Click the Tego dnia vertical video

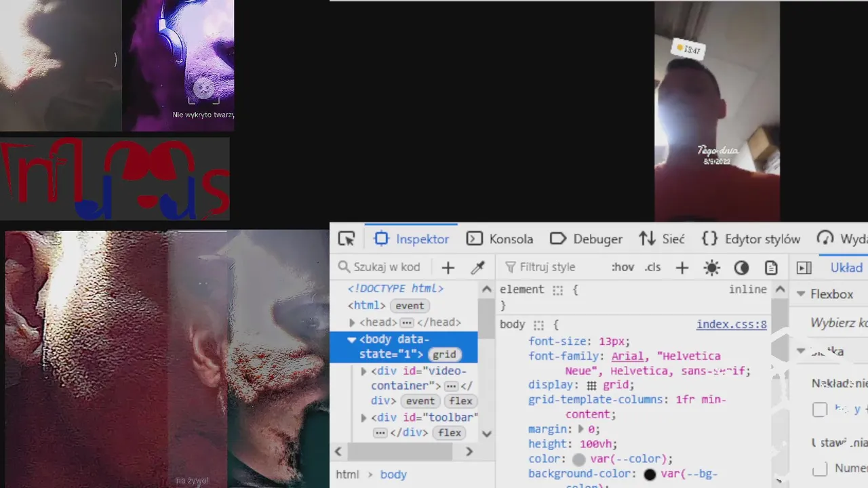click(717, 112)
